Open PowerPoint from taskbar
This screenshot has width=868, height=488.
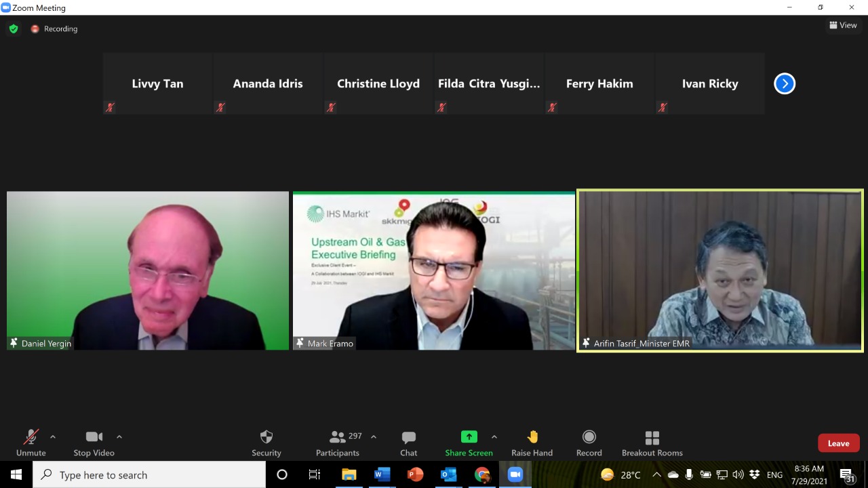pyautogui.click(x=415, y=474)
